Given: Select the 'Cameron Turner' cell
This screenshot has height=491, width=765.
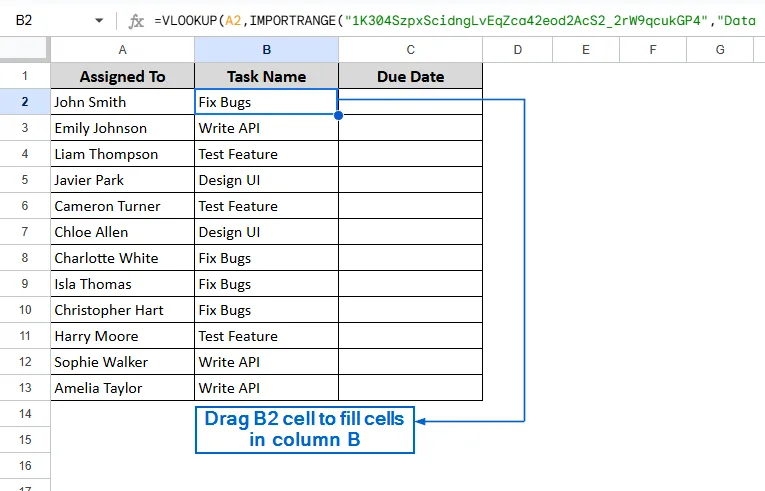Looking at the screenshot, I should pyautogui.click(x=122, y=206).
